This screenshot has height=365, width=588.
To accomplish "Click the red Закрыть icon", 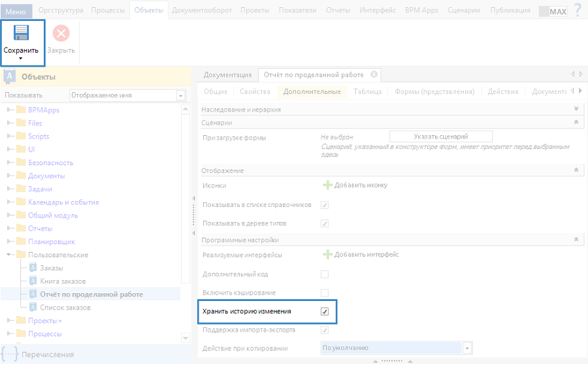I will [x=61, y=33].
